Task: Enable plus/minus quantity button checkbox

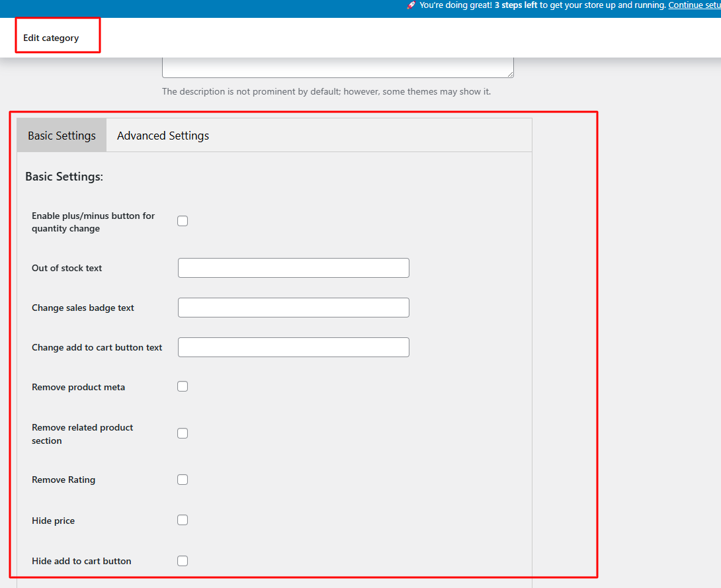Action: click(183, 221)
